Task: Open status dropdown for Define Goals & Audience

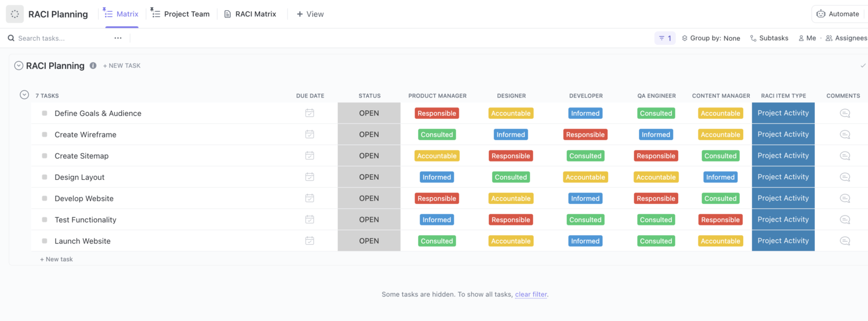Action: [369, 113]
